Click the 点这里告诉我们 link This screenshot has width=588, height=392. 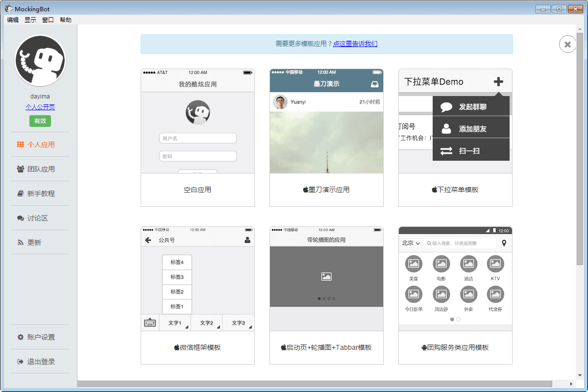(355, 44)
